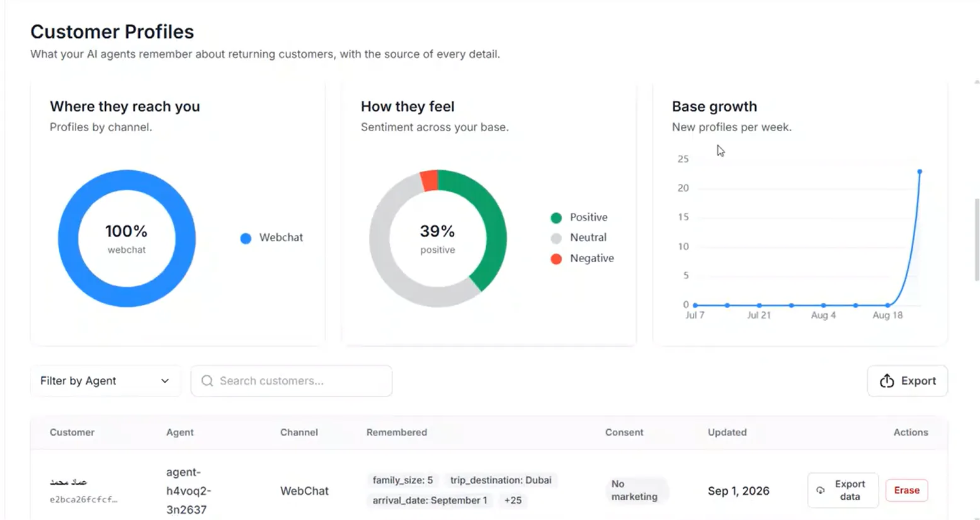Click the Remembered column header
The height and width of the screenshot is (520, 980).
click(397, 432)
